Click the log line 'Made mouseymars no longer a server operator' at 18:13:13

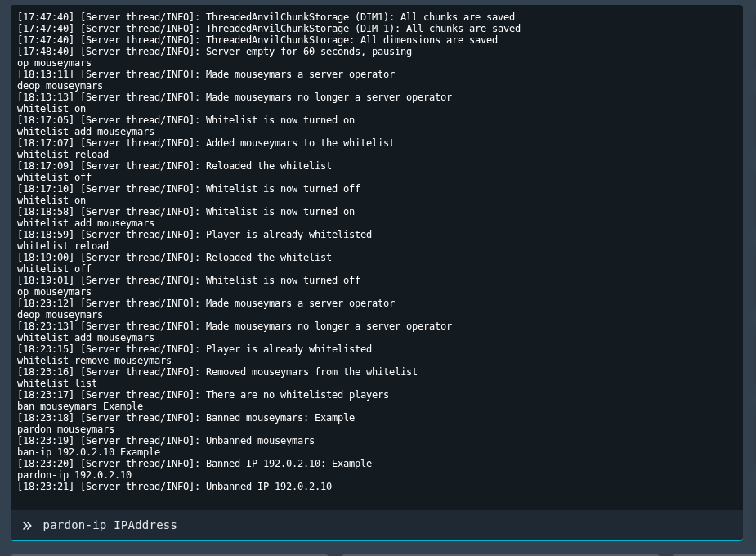point(235,97)
